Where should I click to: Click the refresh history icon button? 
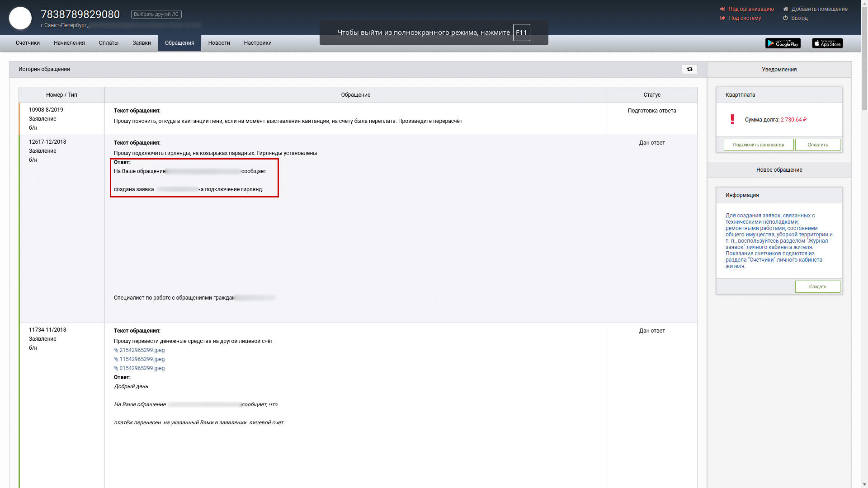point(689,69)
